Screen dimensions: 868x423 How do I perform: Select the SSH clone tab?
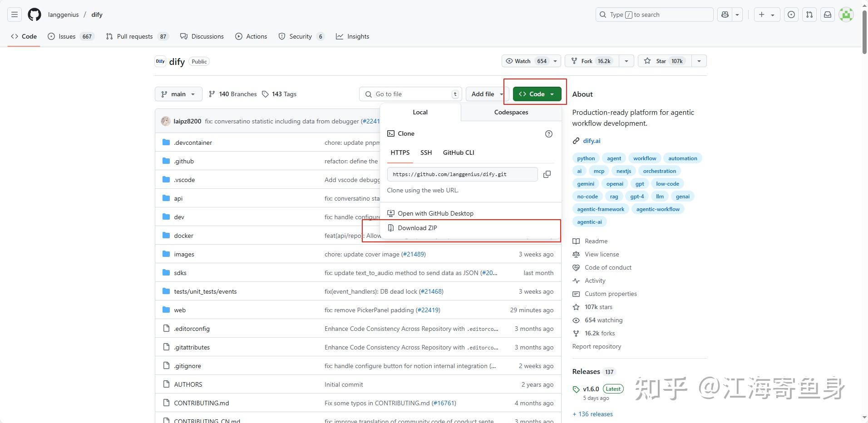[426, 152]
